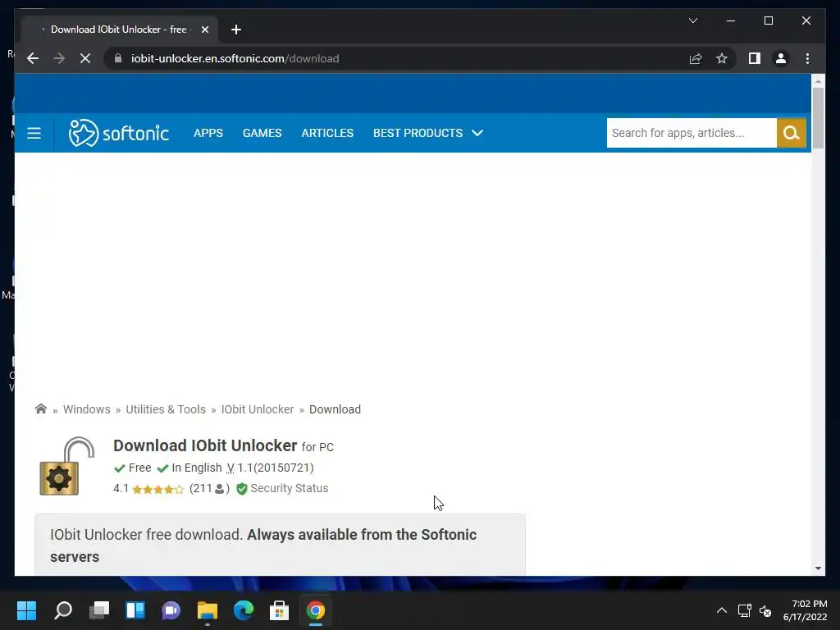Viewport: 840px width, 630px height.
Task: Stop page loading with the X button
Action: pos(85,58)
